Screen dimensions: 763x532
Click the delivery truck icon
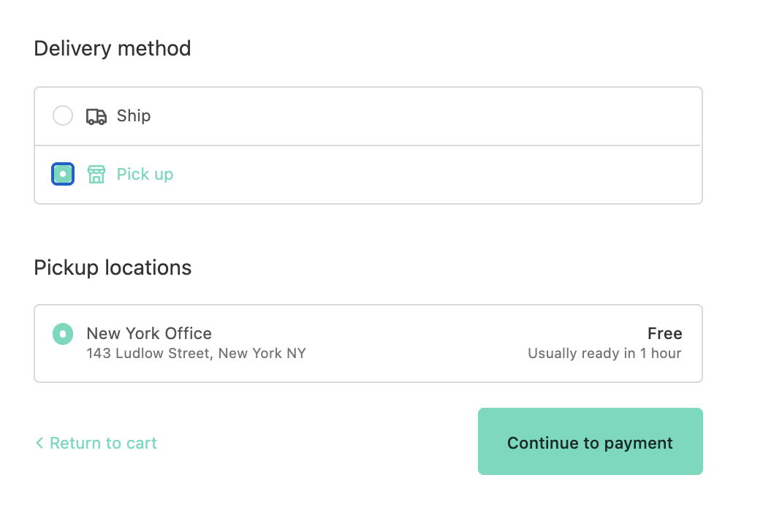tap(96, 116)
